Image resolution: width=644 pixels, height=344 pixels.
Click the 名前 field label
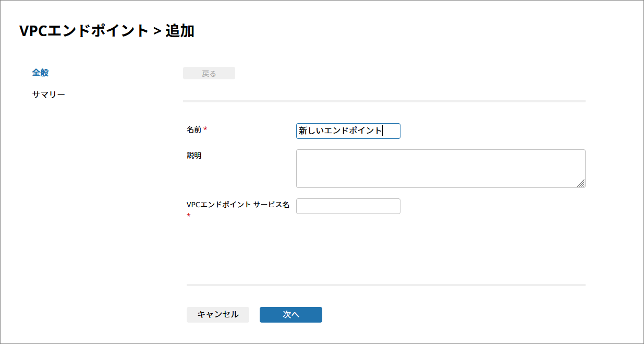[194, 129]
